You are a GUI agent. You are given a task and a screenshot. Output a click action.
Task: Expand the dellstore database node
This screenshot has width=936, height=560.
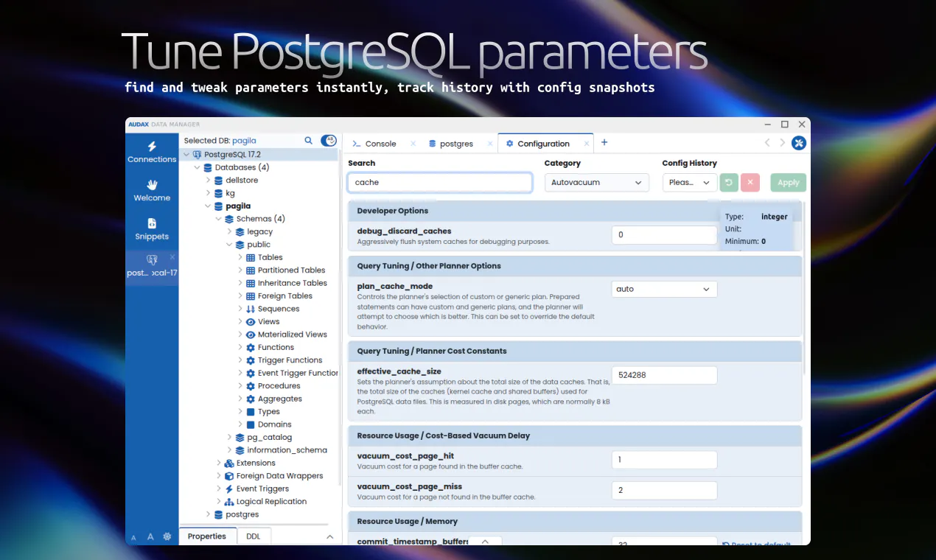click(208, 181)
